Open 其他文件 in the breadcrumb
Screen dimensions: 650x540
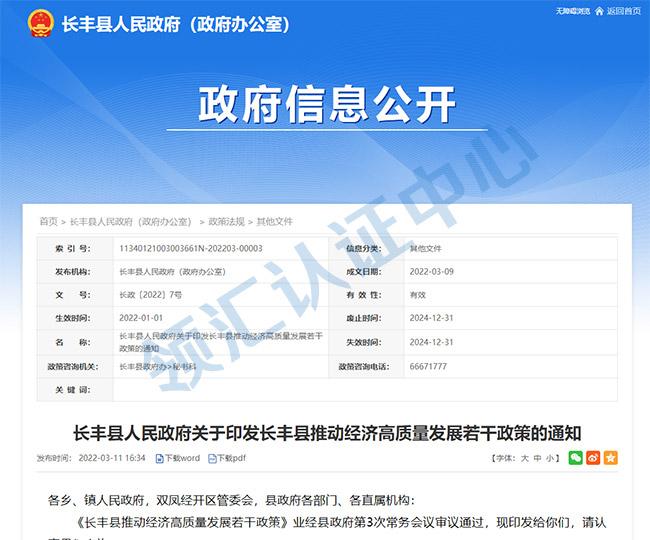274,222
